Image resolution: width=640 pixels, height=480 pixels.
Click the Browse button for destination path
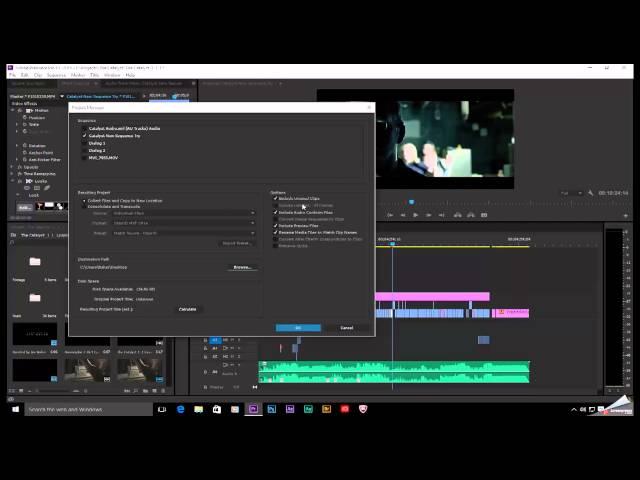click(x=242, y=267)
